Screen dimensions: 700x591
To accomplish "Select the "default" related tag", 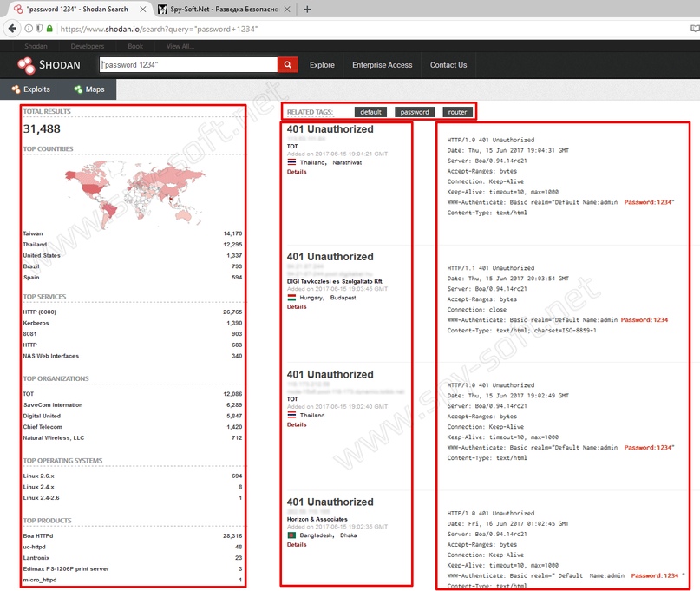I will (370, 112).
